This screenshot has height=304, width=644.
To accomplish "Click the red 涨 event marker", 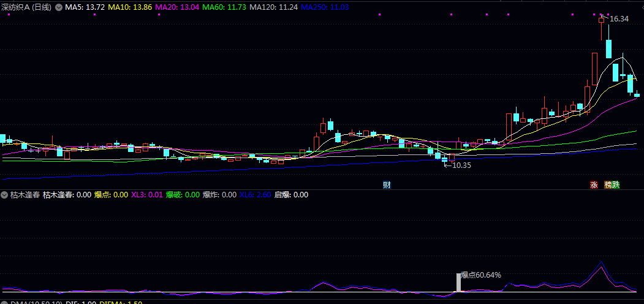I will click(594, 185).
